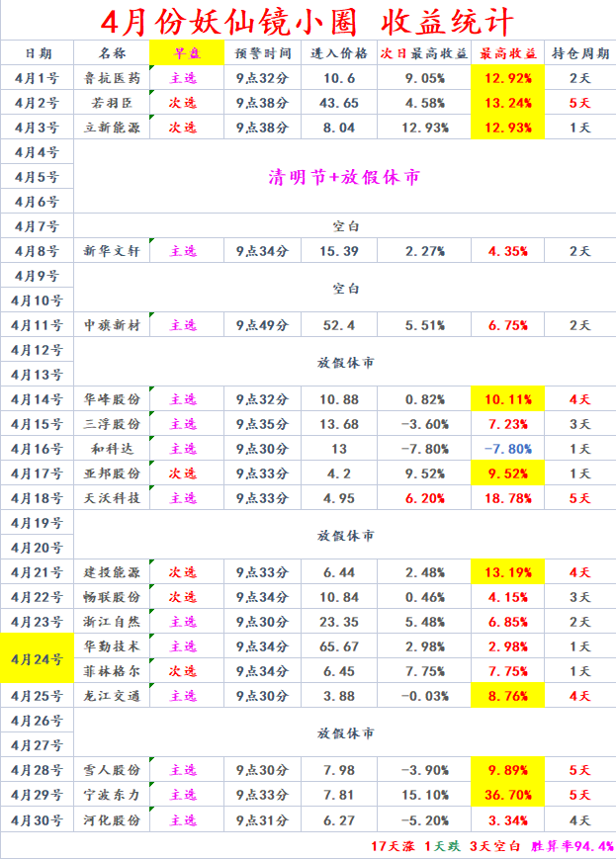616x859 pixels.
Task: Click the 8.76% highlighted return cell
Action: click(x=508, y=696)
